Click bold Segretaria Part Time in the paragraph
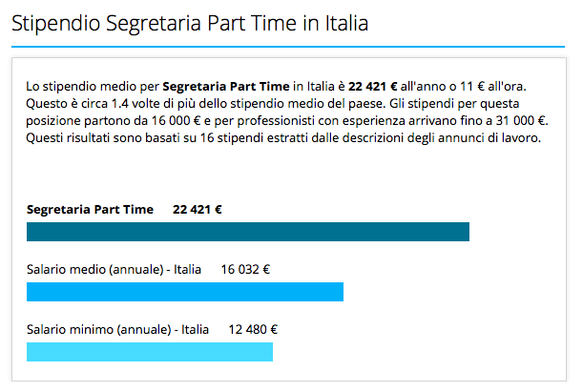This screenshot has width=583, height=392. click(226, 87)
